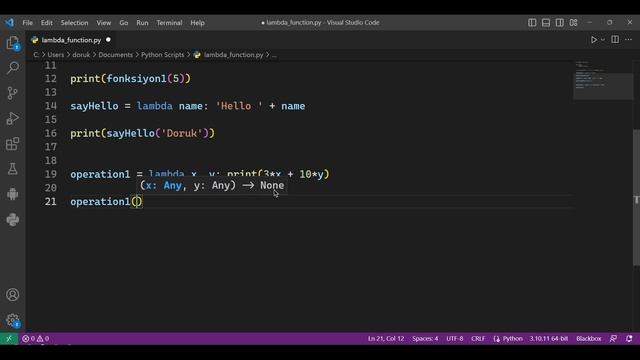640x360 pixels.
Task: Open the Run and Debug view
Action: 13,118
